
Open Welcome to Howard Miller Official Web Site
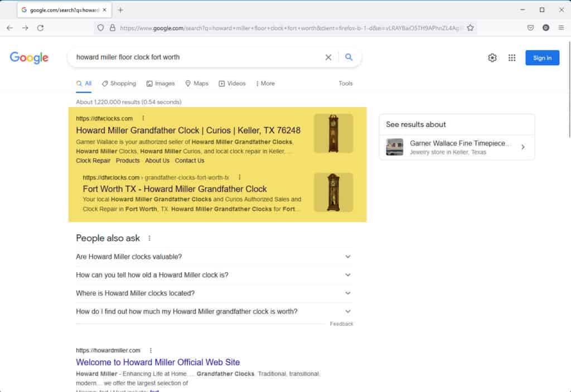158,362
